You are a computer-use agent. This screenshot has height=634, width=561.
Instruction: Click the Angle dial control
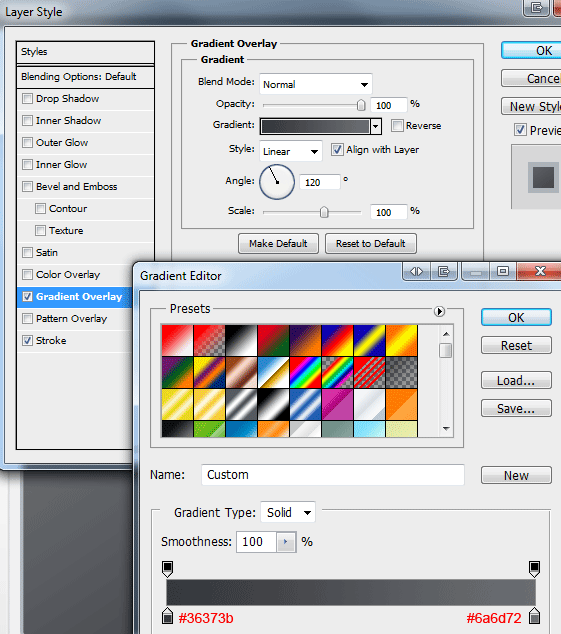click(277, 182)
